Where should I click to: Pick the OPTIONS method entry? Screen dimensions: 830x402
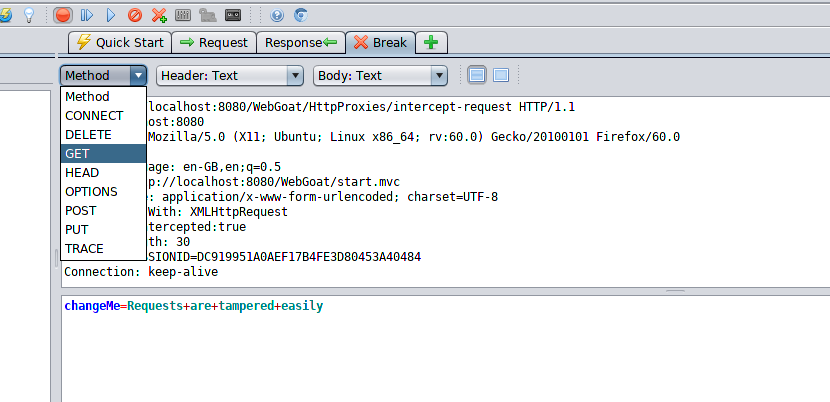(91, 192)
